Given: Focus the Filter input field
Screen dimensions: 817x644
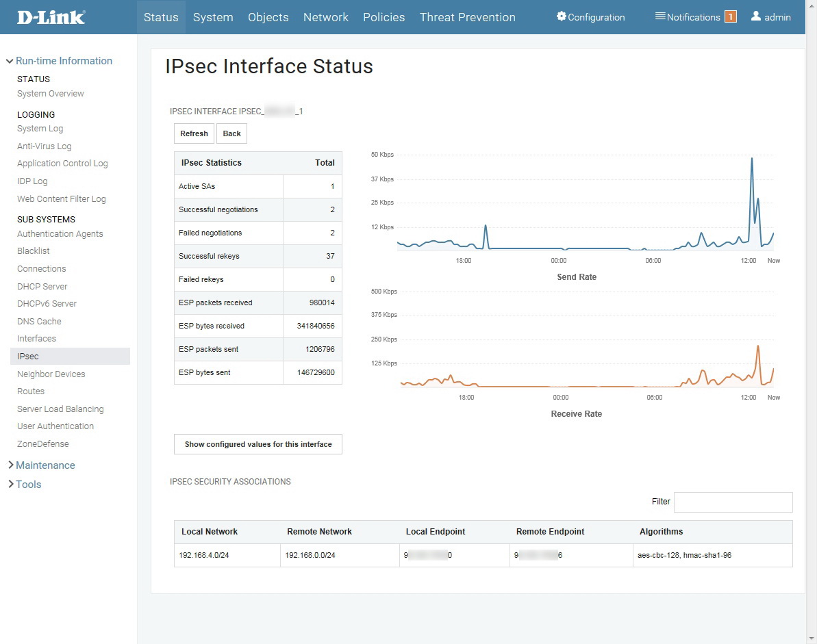Looking at the screenshot, I should tap(733, 502).
